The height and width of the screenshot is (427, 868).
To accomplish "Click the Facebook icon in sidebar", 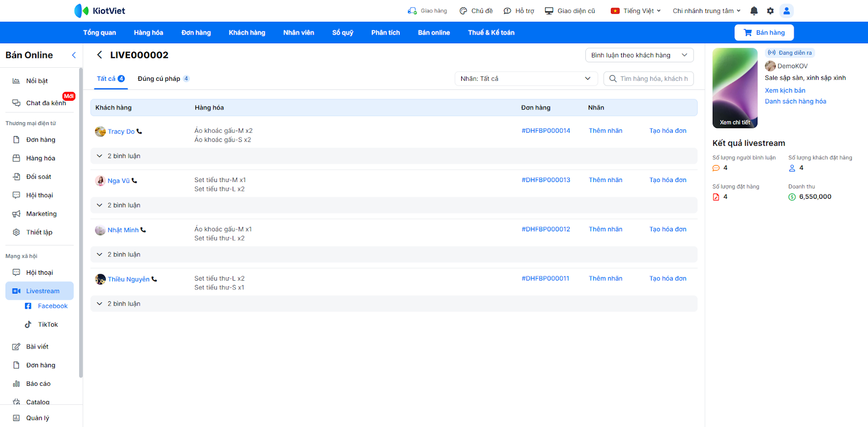I will (28, 306).
